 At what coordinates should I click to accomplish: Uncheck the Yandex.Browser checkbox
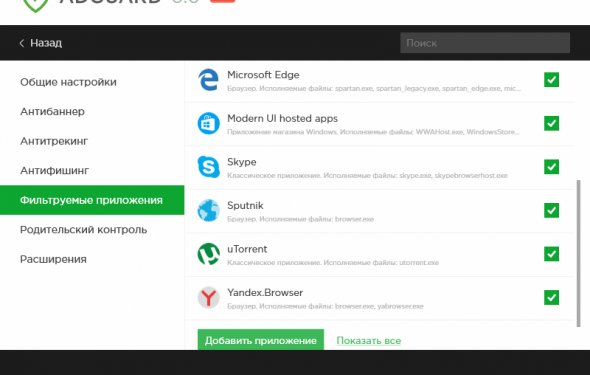pyautogui.click(x=551, y=298)
